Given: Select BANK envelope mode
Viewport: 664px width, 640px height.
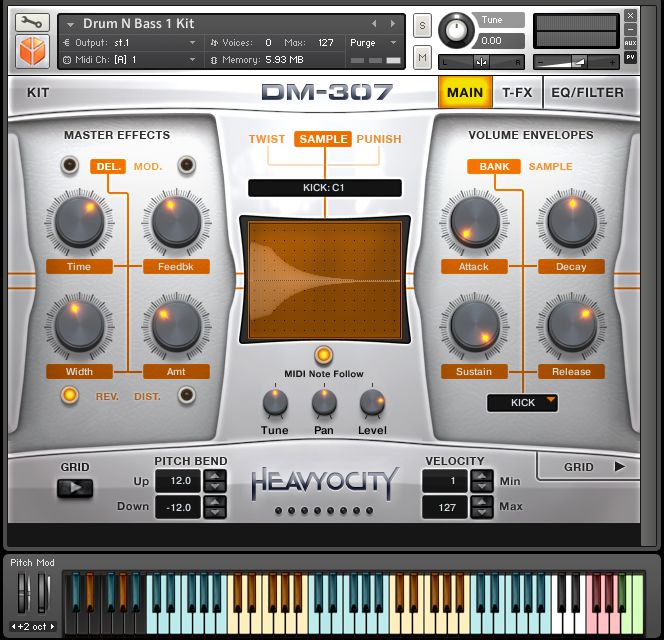Looking at the screenshot, I should coord(494,166).
